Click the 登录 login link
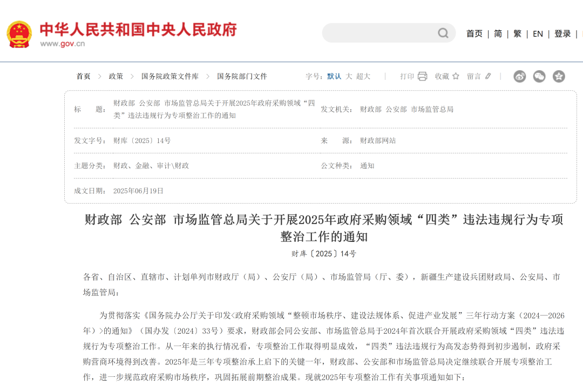Screen dimensions: 583x392 point(562,33)
